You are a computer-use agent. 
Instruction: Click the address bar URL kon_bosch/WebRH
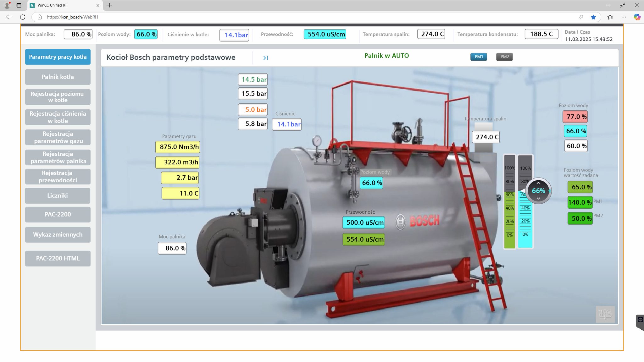[x=72, y=17]
